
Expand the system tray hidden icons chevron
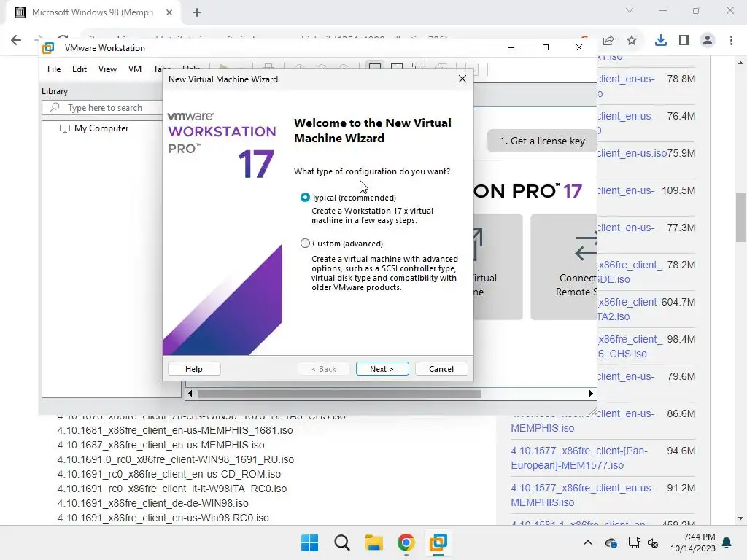click(588, 542)
